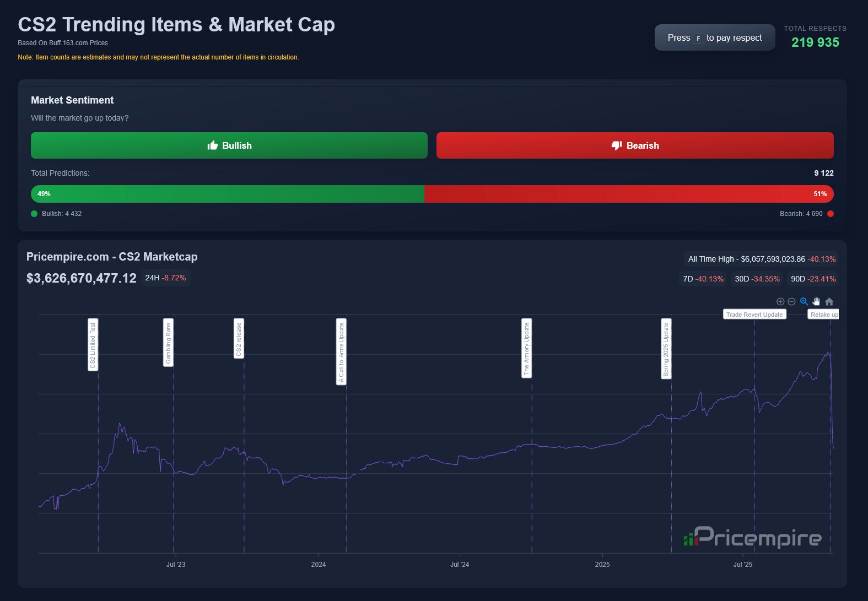Click the chart zoom out minus icon
Screen dimensions: 868x601
[x=791, y=301]
